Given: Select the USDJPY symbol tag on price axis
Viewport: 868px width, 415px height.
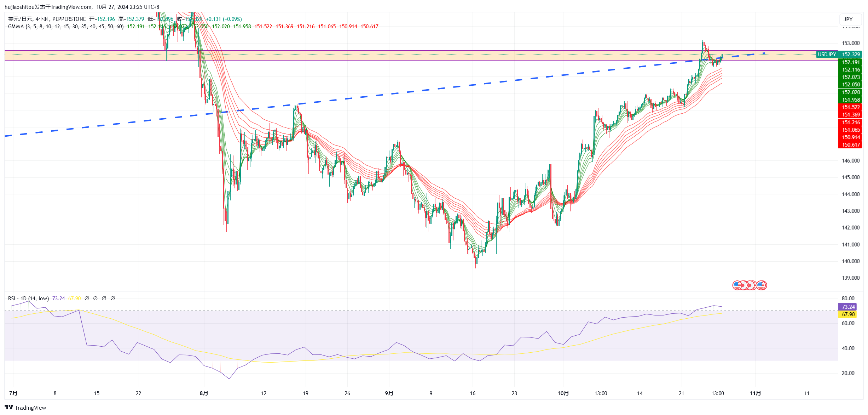Looking at the screenshot, I should coord(827,55).
